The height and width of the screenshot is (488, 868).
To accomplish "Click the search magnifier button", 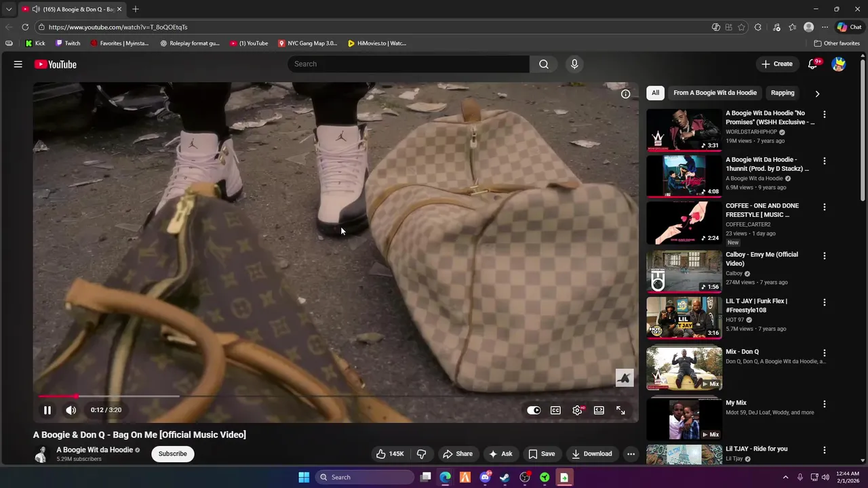I will (x=544, y=64).
